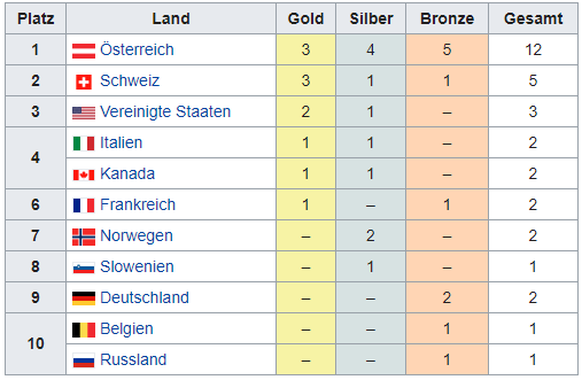This screenshot has width=582, height=380.
Task: Click the German flag icon
Action: pyautogui.click(x=84, y=298)
